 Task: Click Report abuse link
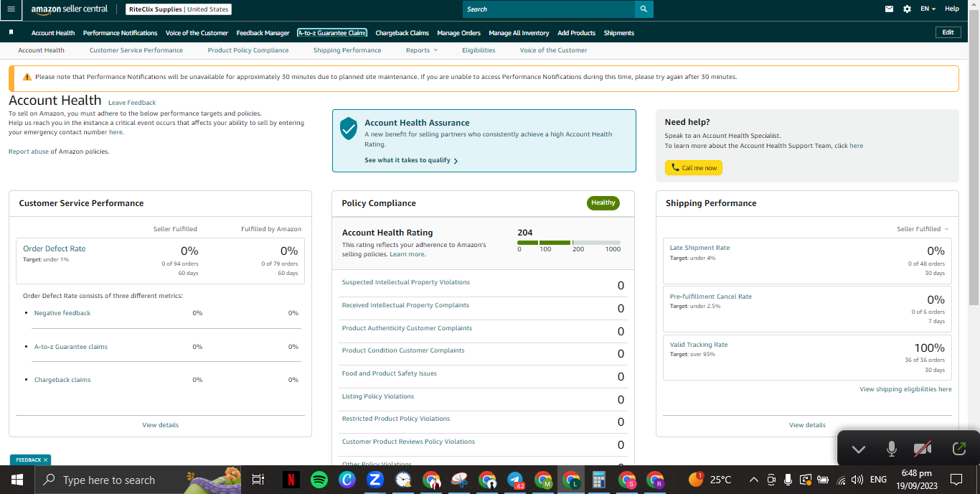pos(29,152)
